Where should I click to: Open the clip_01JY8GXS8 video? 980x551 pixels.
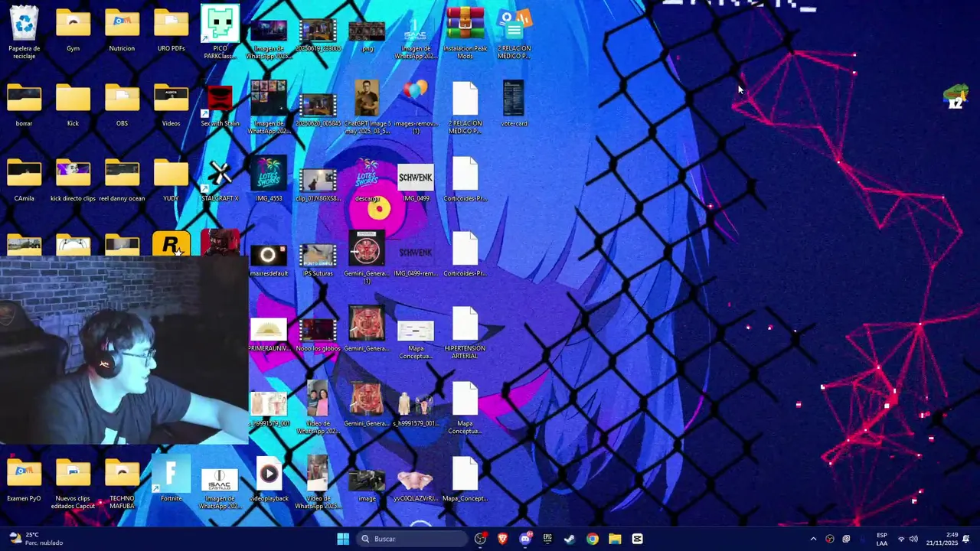coord(318,185)
